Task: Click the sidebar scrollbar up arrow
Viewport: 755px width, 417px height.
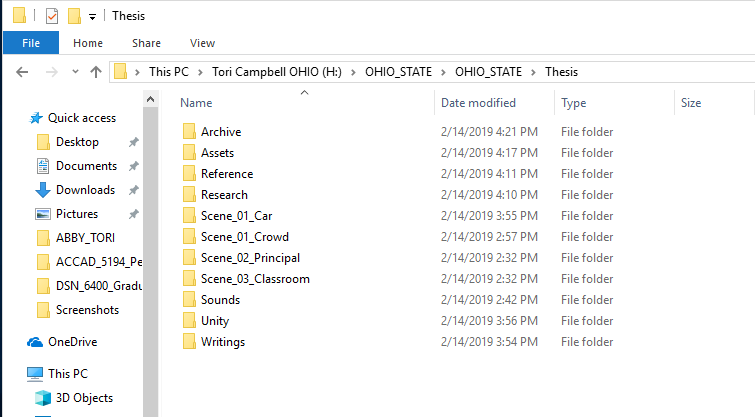Action: click(150, 99)
